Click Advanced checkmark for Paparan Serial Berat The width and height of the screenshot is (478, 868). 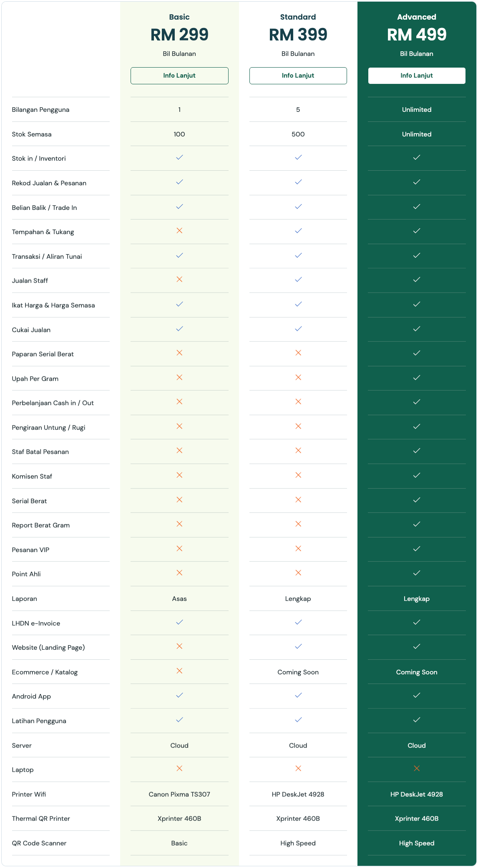pyautogui.click(x=417, y=353)
